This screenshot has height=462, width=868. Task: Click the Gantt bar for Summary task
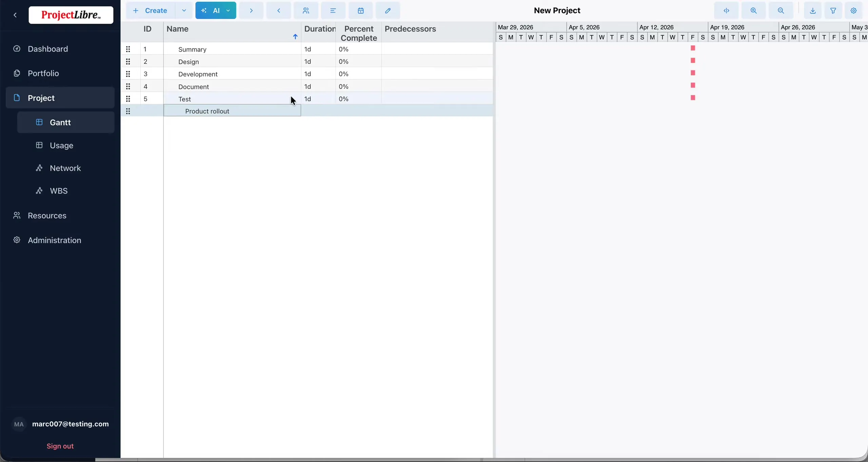693,48
